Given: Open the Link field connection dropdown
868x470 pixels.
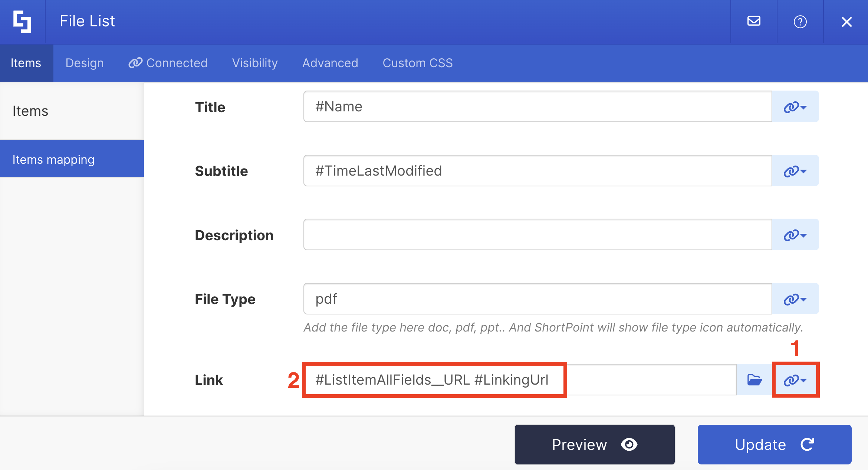Looking at the screenshot, I should (x=795, y=380).
